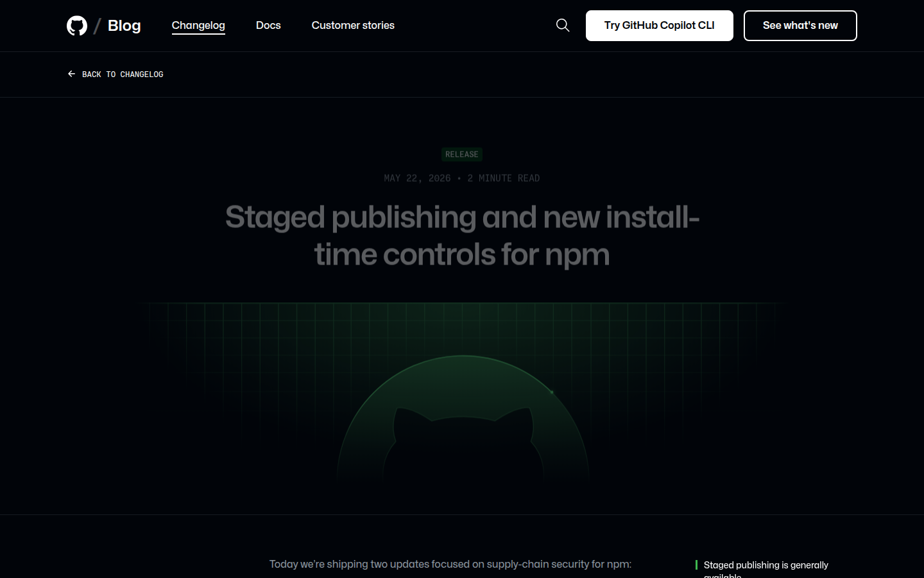Image resolution: width=924 pixels, height=578 pixels.
Task: Follow the BACK TO CHANGELOG link
Action: 116,74
